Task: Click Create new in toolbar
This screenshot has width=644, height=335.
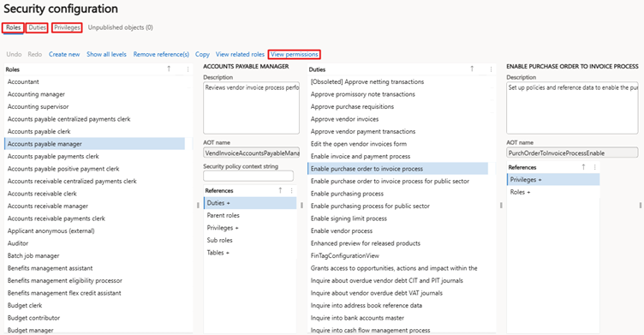Action: (x=64, y=54)
